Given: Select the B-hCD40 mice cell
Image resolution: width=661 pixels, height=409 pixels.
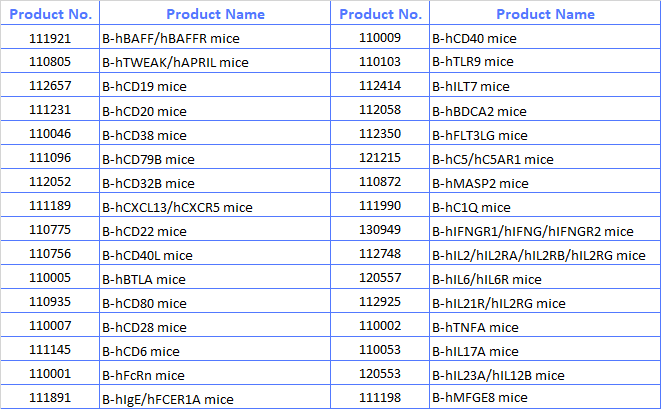Looking at the screenshot, I should pos(474,38).
